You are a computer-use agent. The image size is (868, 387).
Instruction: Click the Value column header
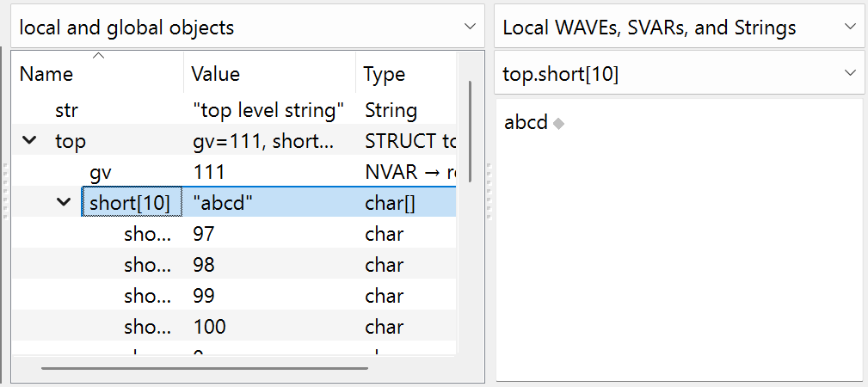268,74
